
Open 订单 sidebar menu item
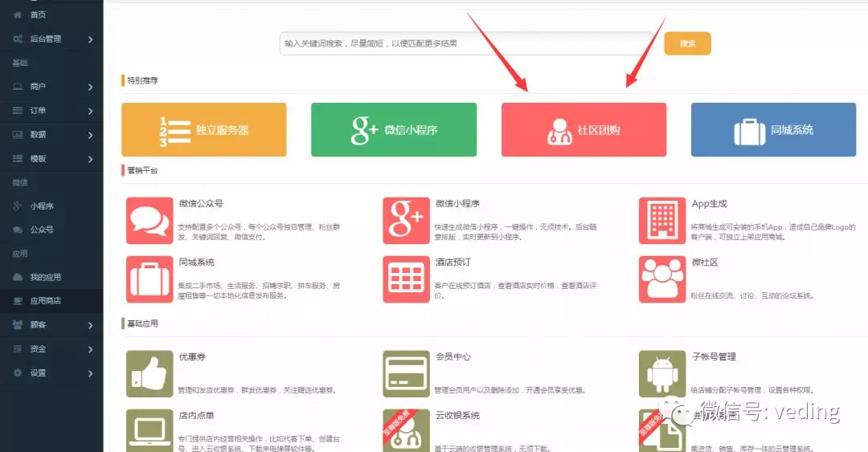[x=39, y=111]
